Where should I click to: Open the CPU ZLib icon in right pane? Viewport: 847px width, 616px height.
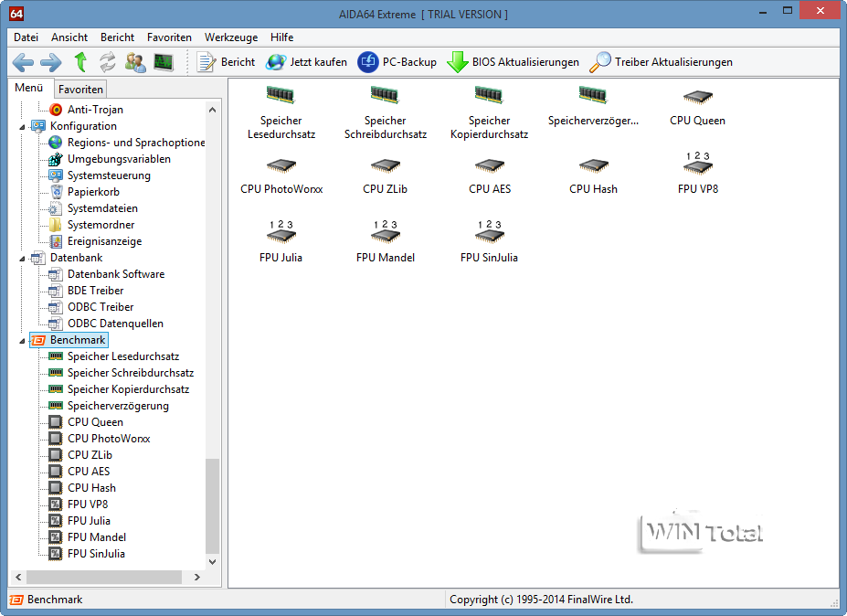pyautogui.click(x=386, y=165)
